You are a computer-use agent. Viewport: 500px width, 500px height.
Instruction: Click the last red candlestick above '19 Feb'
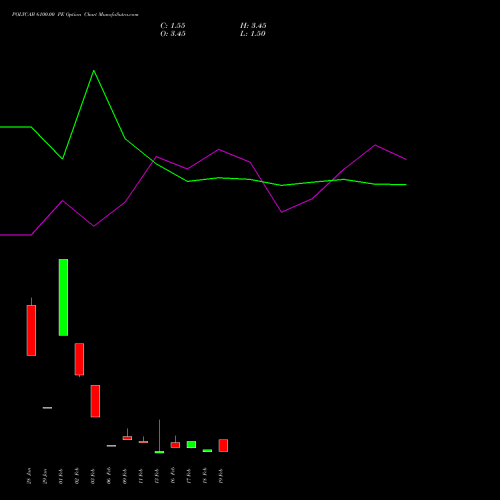tap(223, 446)
